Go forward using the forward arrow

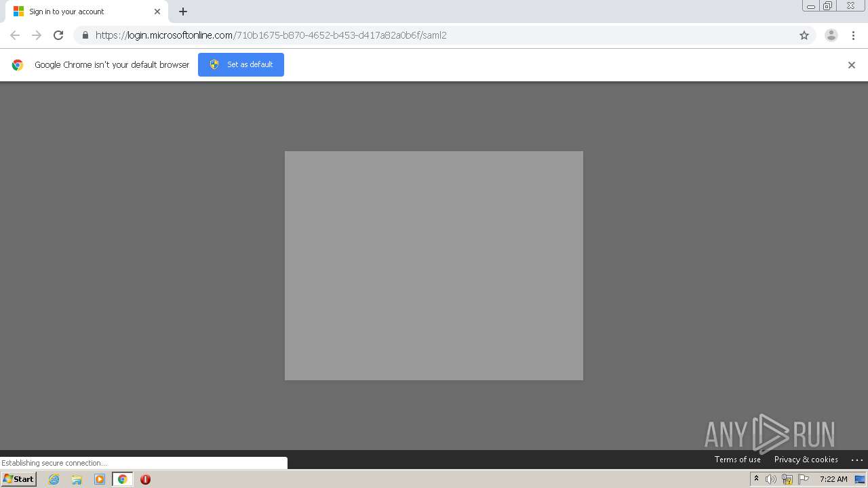tap(37, 35)
